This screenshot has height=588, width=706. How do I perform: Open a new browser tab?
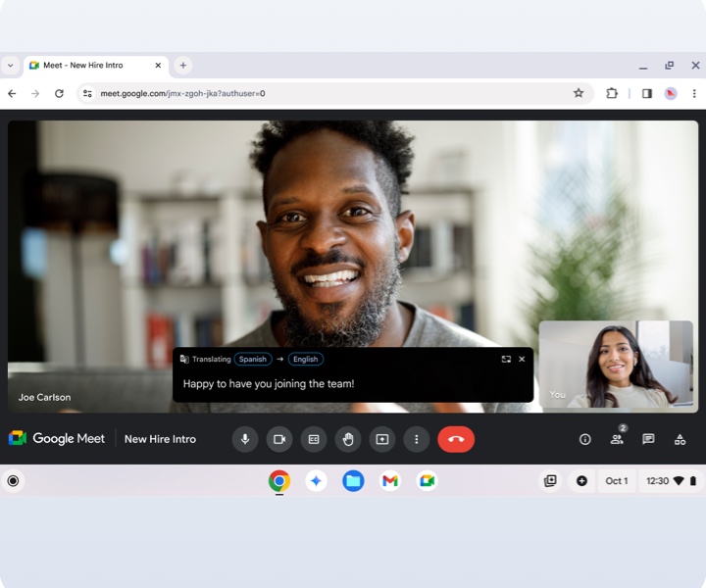click(183, 66)
